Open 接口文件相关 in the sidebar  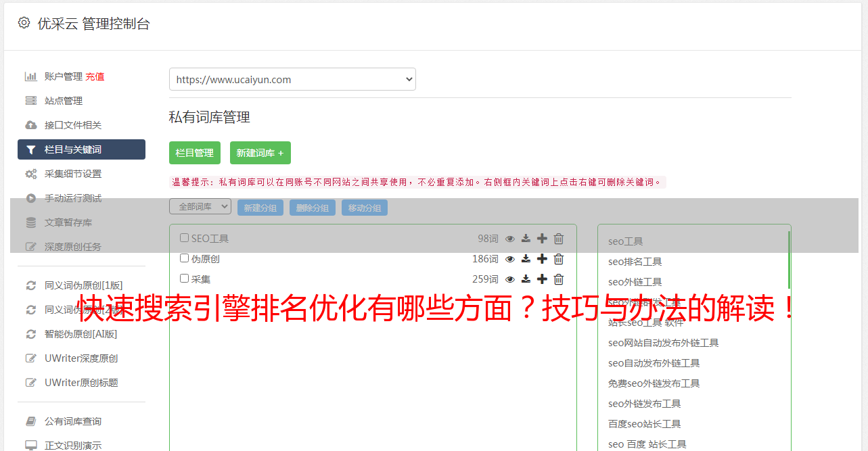coord(73,125)
